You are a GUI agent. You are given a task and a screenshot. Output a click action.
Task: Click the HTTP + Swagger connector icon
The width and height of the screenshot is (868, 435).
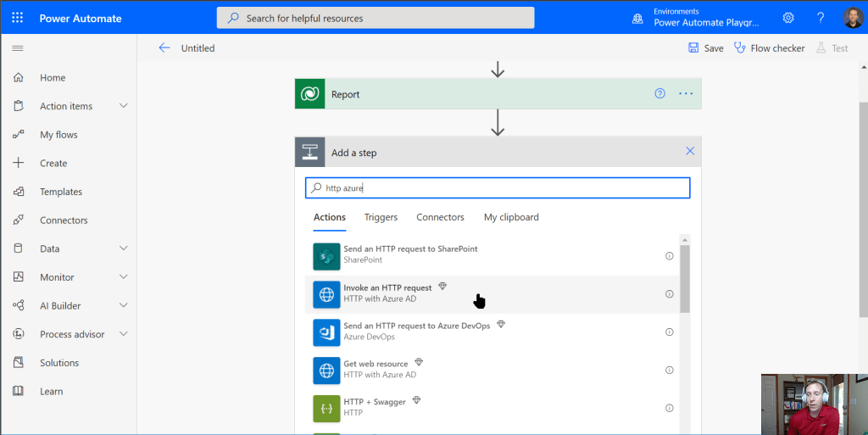326,409
